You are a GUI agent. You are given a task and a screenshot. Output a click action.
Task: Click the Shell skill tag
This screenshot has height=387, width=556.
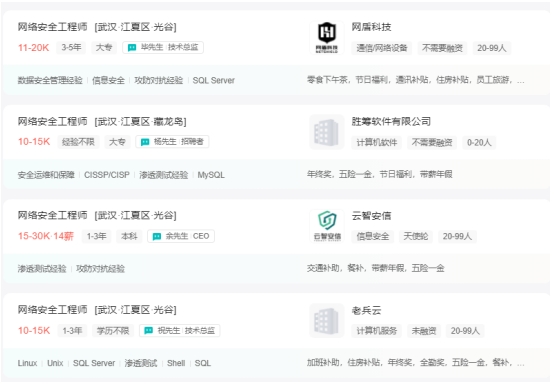(x=176, y=363)
